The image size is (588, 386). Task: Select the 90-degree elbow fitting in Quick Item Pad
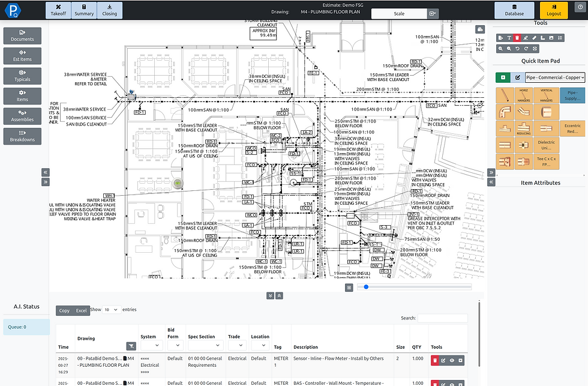tap(505, 112)
